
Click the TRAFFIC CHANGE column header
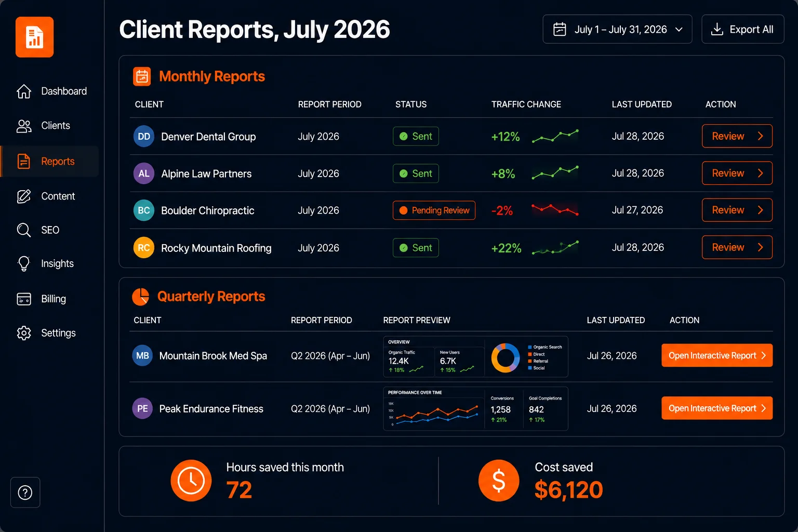tap(526, 104)
